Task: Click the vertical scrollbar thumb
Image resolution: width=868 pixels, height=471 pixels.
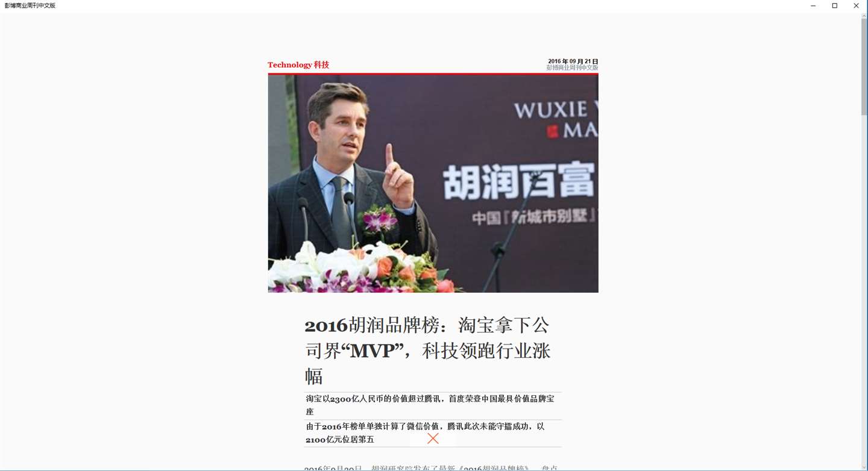Action: [x=864, y=67]
